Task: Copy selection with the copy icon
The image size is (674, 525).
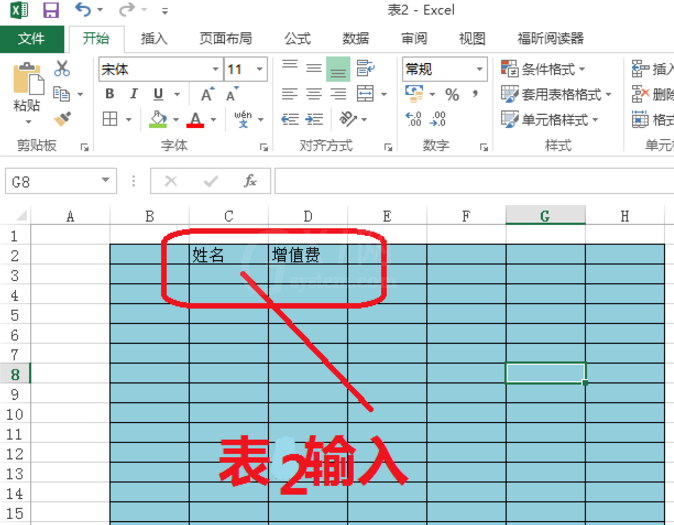Action: (61, 94)
